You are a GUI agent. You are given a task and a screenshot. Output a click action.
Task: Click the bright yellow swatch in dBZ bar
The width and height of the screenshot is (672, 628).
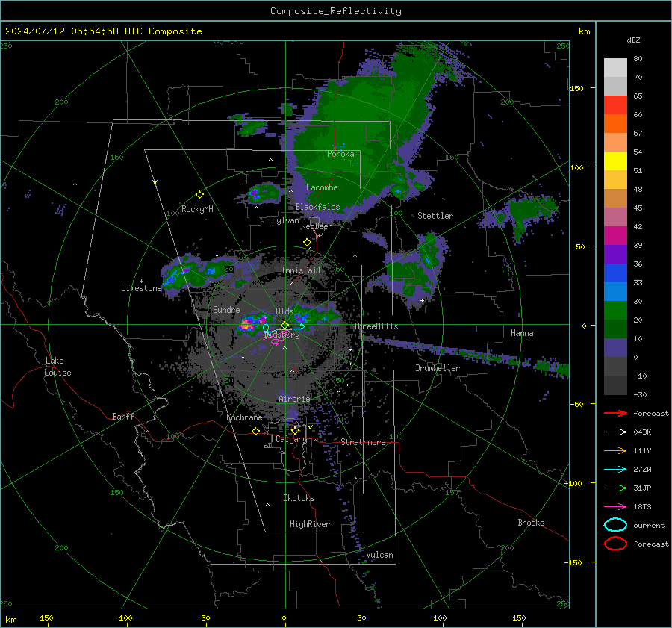(x=615, y=161)
